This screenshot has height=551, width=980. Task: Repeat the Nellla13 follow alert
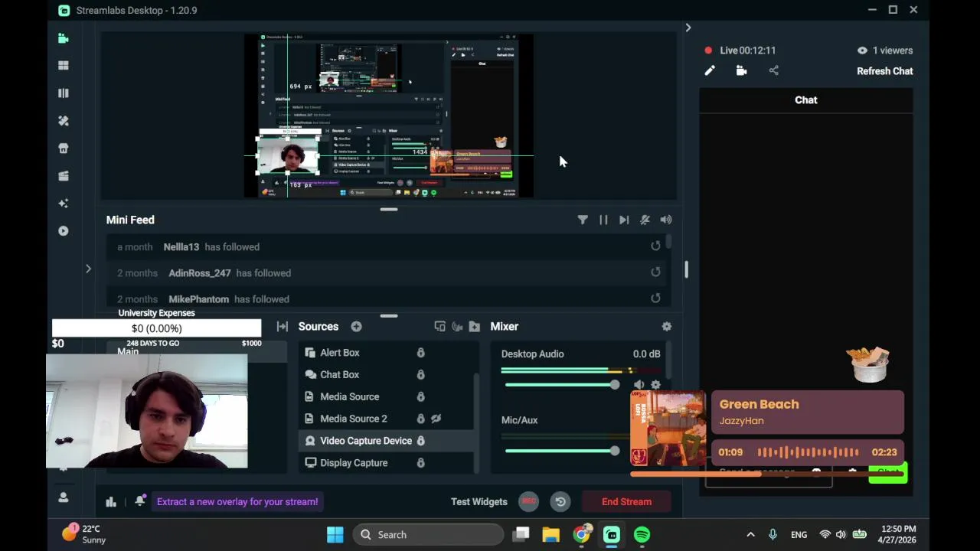655,246
